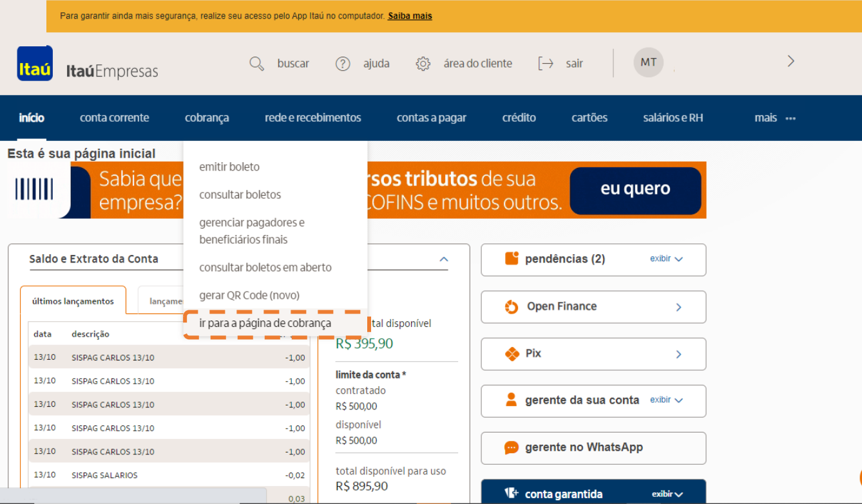Click the Itaú logo
Viewport: 862px width, 504px height.
click(35, 63)
